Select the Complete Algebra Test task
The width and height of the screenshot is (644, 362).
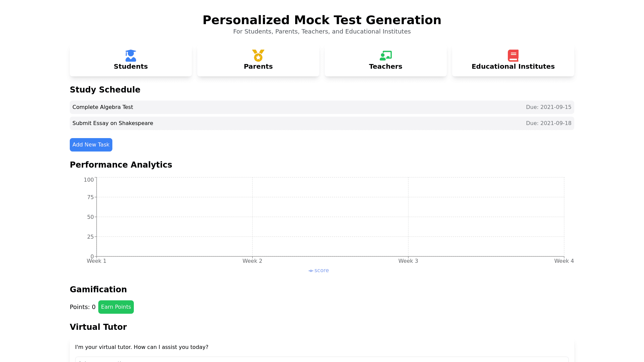click(103, 107)
